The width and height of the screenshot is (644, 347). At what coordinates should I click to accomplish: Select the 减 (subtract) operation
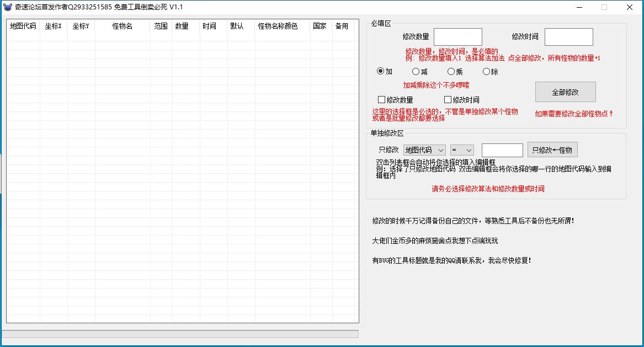(415, 71)
